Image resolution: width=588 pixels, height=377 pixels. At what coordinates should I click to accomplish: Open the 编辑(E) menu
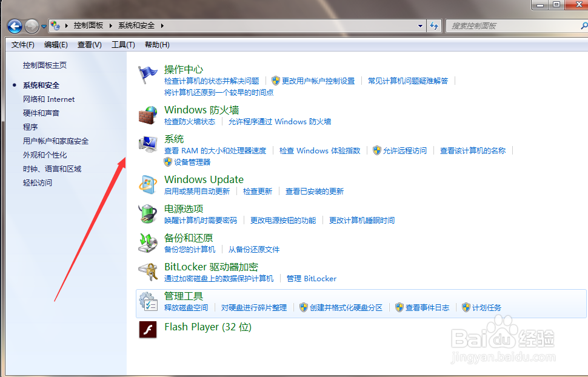pyautogui.click(x=56, y=45)
